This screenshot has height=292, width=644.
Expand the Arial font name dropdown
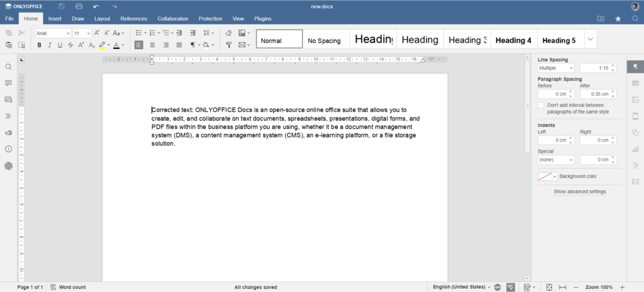click(68, 33)
